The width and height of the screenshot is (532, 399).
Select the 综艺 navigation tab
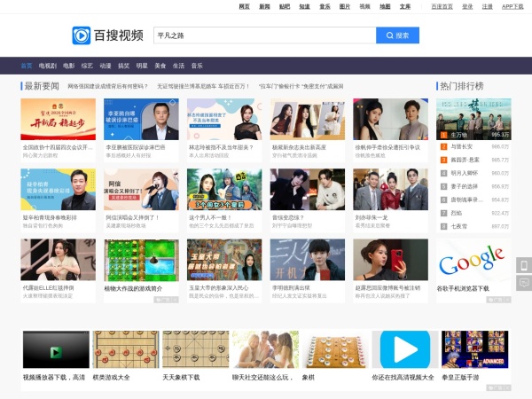coord(87,66)
